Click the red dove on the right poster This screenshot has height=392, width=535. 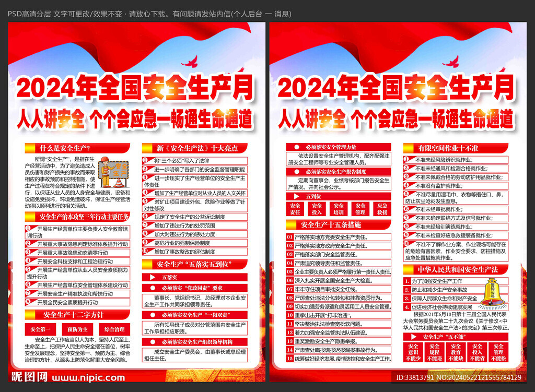point(450,62)
